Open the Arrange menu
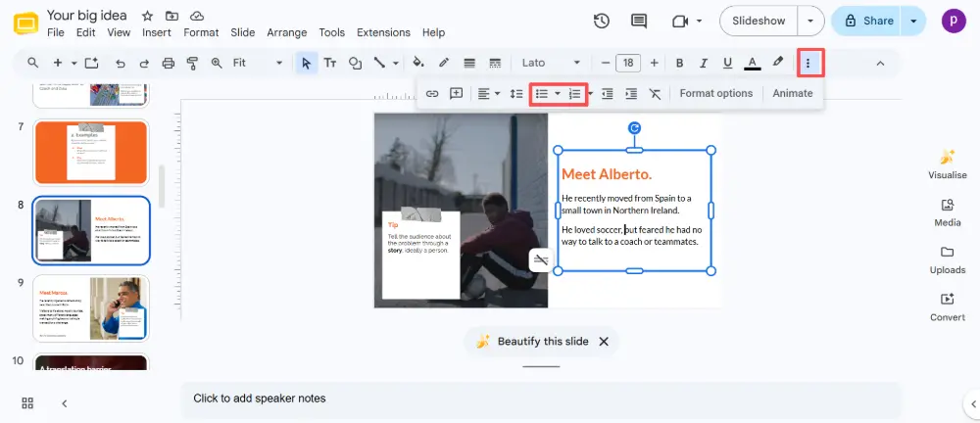Image resolution: width=980 pixels, height=423 pixels. (287, 32)
